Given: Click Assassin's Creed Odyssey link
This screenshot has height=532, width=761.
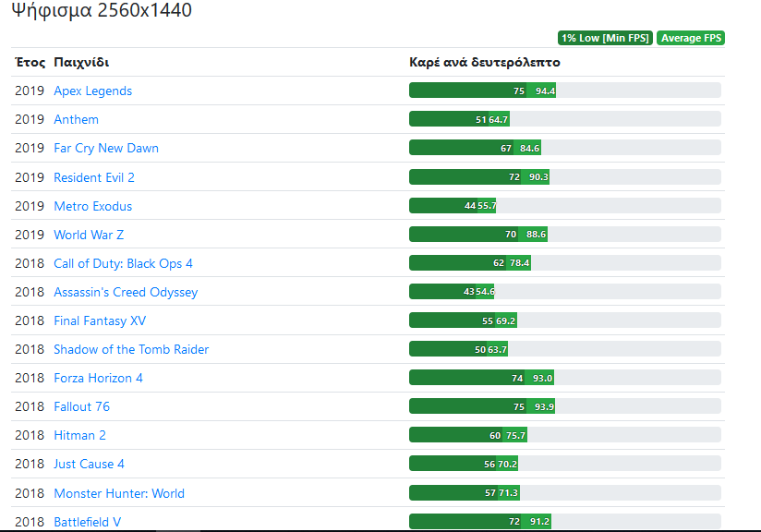Looking at the screenshot, I should (x=126, y=292).
